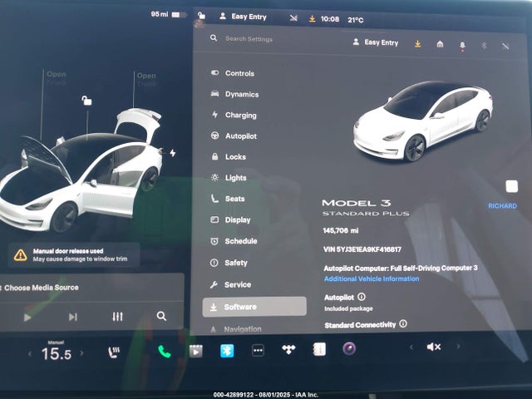Tap the lock icon in top status bar

click(201, 15)
